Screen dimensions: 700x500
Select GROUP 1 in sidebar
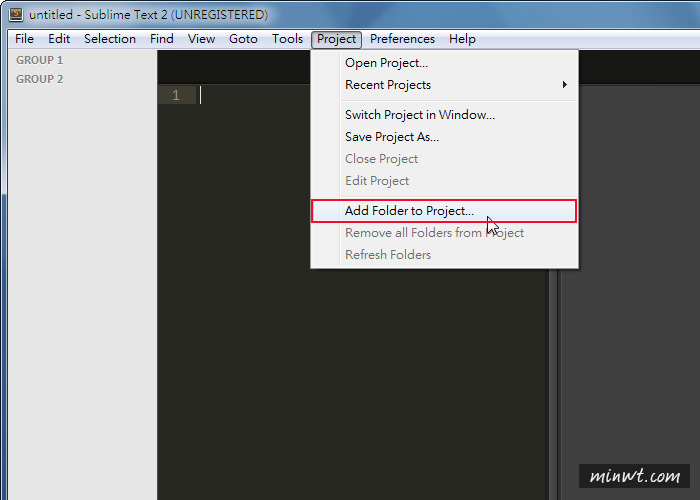click(x=39, y=60)
